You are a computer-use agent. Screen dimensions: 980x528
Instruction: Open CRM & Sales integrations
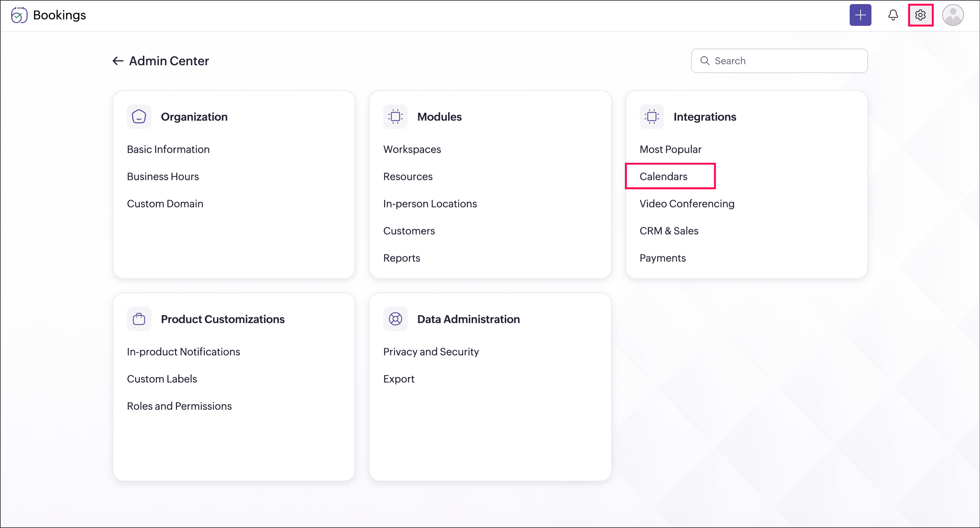click(669, 231)
